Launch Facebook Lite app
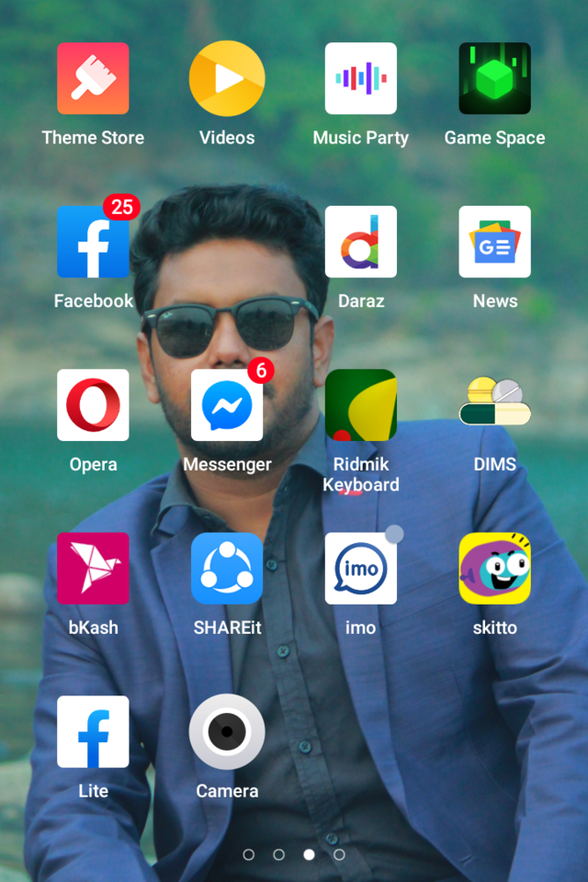 (93, 732)
